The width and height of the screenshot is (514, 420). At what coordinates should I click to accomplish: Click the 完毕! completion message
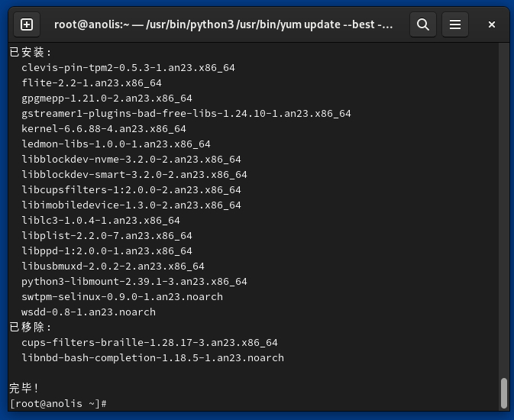24,388
